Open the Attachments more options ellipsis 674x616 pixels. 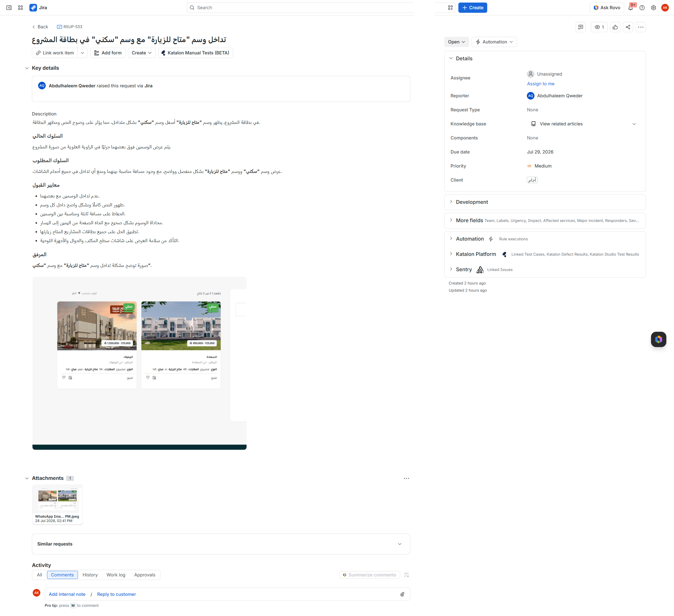pyautogui.click(x=406, y=478)
